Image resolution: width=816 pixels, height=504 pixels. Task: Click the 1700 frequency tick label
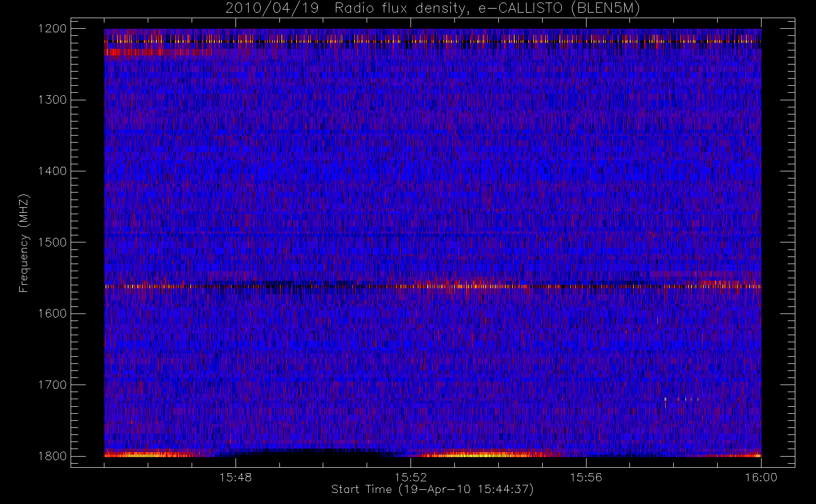tap(52, 385)
